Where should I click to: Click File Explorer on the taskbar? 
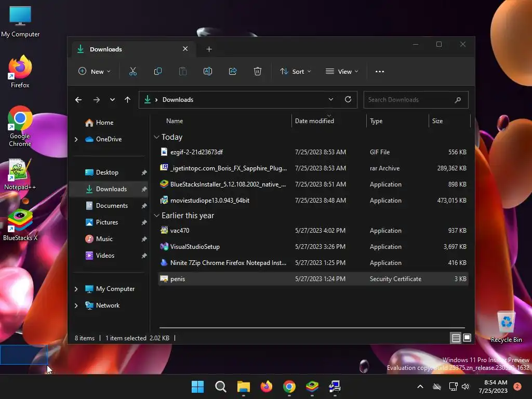coord(243,387)
